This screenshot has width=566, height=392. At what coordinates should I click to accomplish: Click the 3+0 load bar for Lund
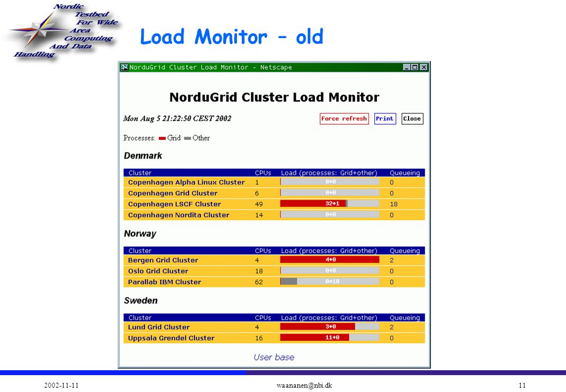click(x=330, y=327)
